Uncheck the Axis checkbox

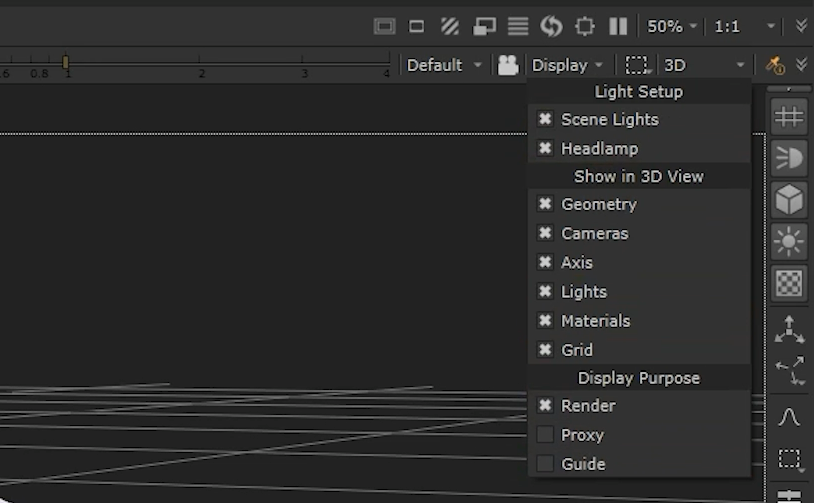[545, 262]
